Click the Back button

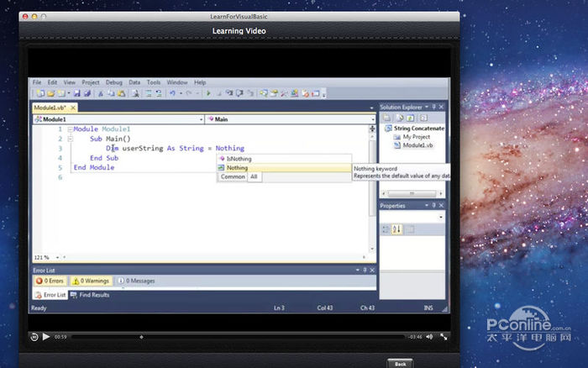(400, 363)
